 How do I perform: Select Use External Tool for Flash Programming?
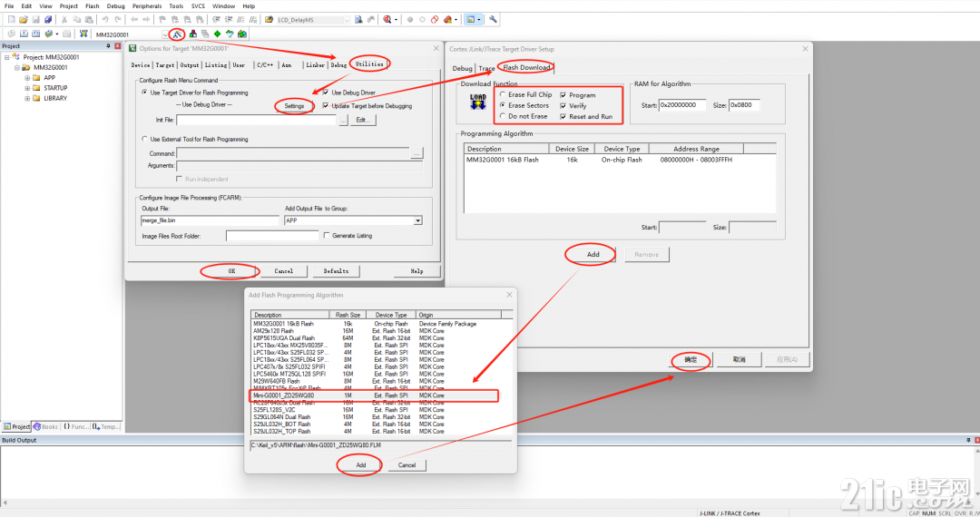click(145, 140)
